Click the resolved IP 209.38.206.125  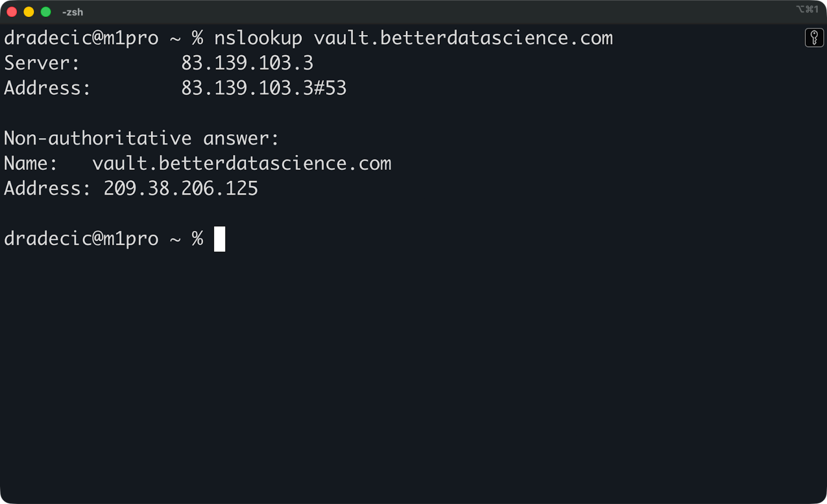click(180, 188)
